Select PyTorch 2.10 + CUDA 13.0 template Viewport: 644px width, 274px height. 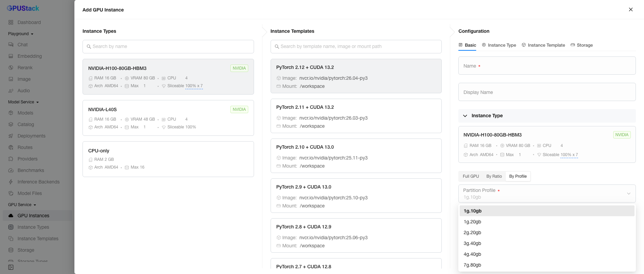[x=356, y=156]
